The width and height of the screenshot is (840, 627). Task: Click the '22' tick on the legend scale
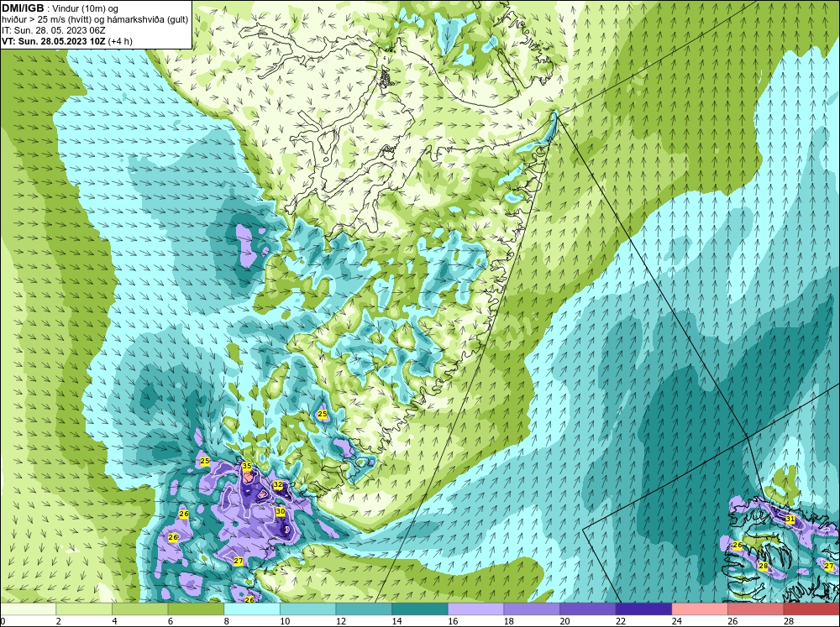(621, 621)
